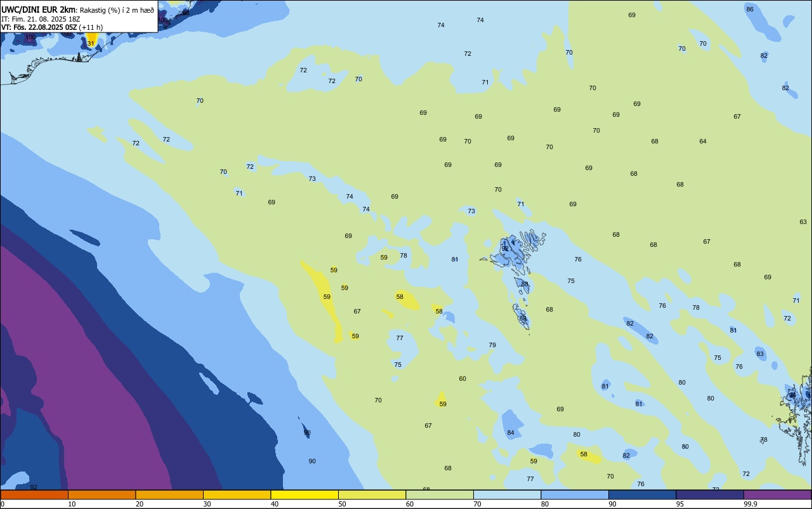Screen dimensions: 812x509
Task: Click the 0–10 dark orange legend swatch
Action: coord(34,494)
